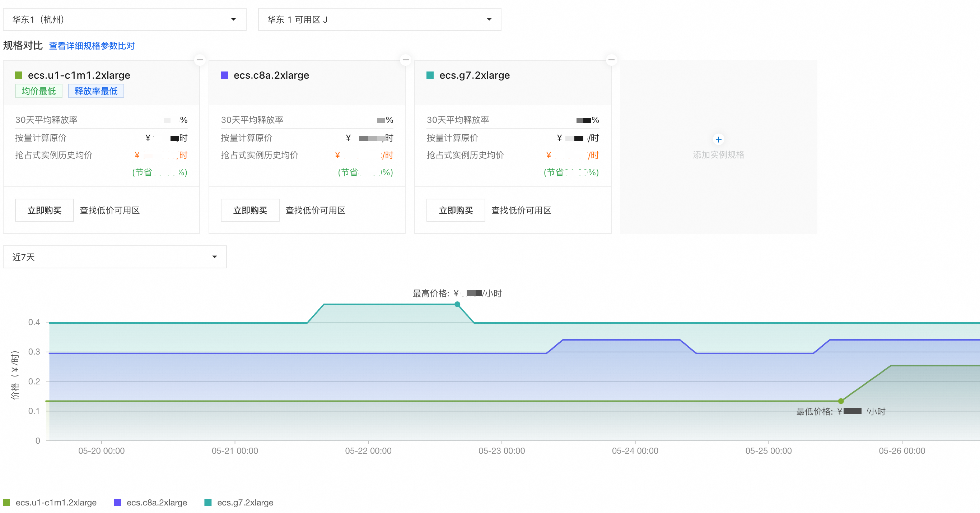
Task: Select the ecs.c8a.2xlarge card title
Action: tap(271, 75)
